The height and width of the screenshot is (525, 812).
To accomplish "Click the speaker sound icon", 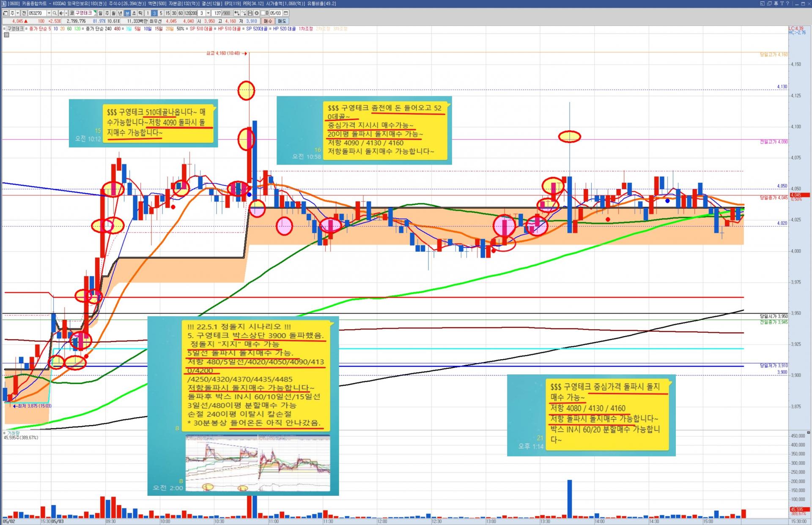I will [x=61, y=13].
